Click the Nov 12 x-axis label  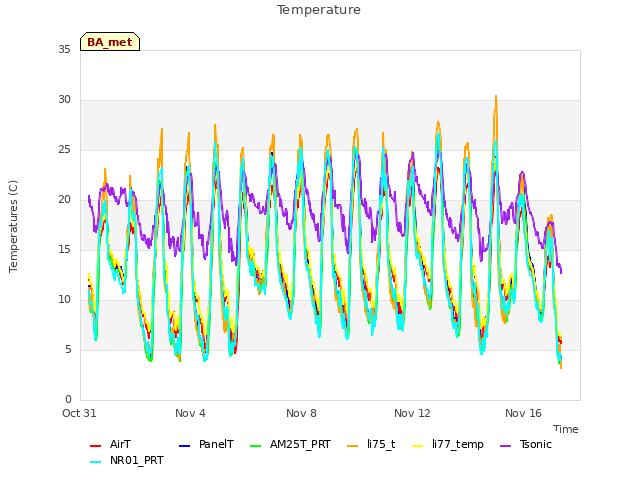click(412, 413)
